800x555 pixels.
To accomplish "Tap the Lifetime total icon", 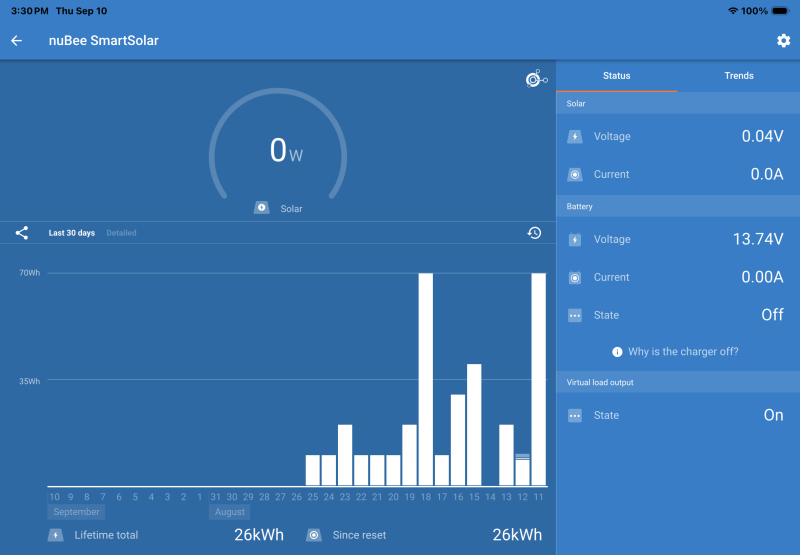I will coord(56,535).
